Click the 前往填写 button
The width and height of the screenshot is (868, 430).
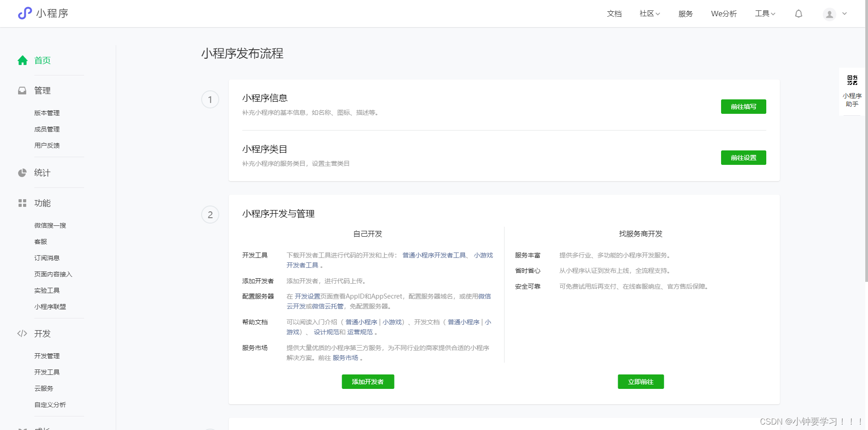click(743, 107)
